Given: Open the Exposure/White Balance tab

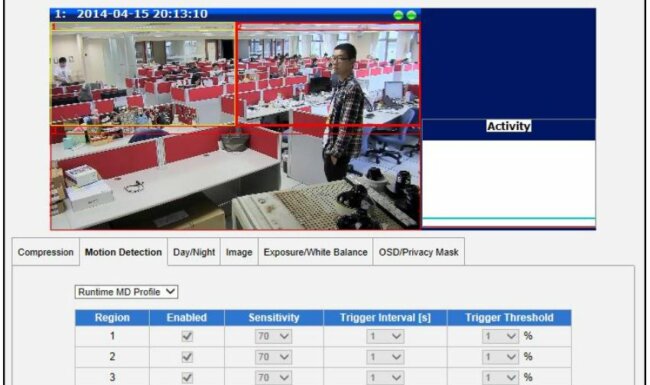Looking at the screenshot, I should click(x=315, y=252).
